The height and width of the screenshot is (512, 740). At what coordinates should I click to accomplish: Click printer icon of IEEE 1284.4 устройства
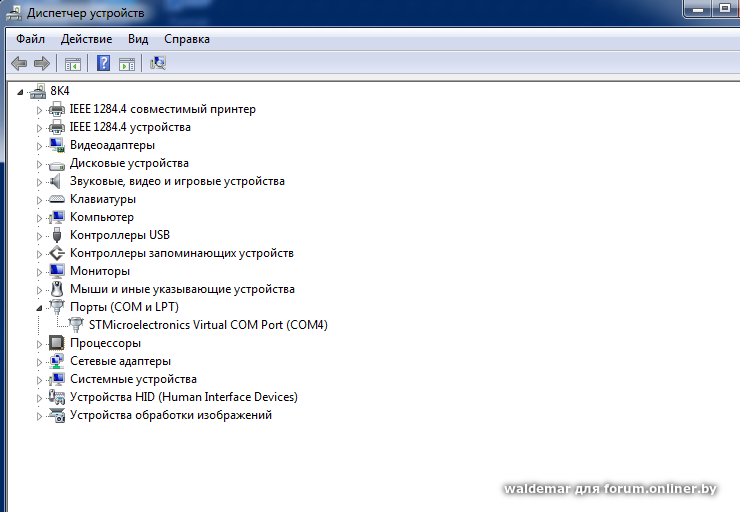point(57,127)
